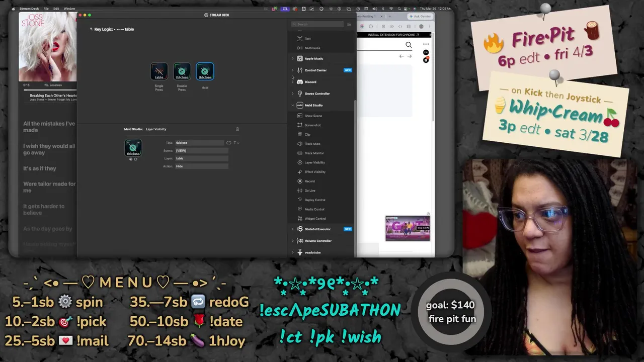Click the Volume Controller plugin icon
Screen dimensions: 644x362
(300, 241)
